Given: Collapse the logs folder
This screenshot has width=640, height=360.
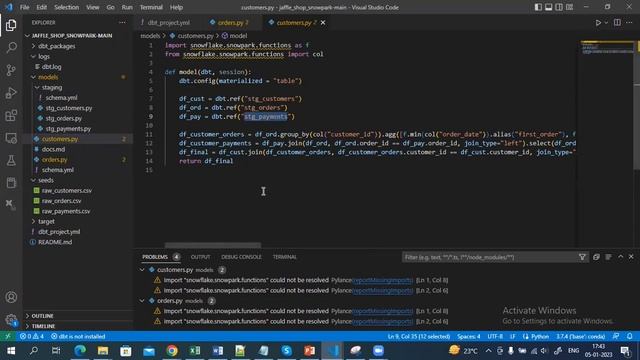Looking at the screenshot, I should click(44, 56).
